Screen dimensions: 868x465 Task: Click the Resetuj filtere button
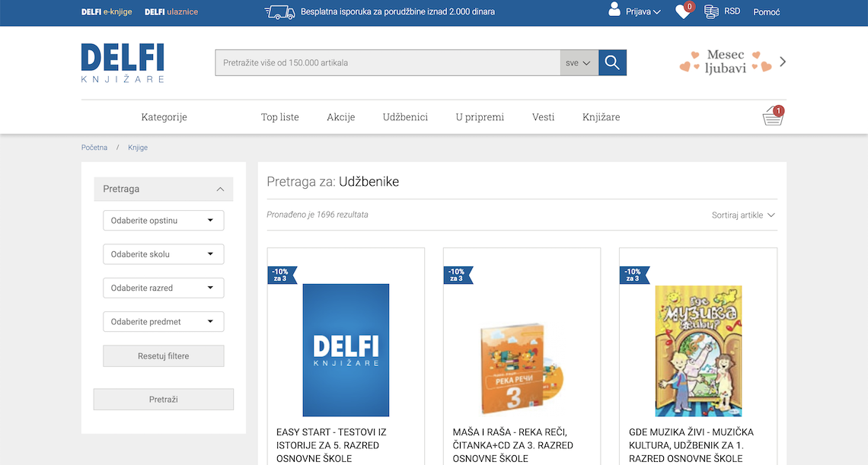pos(163,356)
